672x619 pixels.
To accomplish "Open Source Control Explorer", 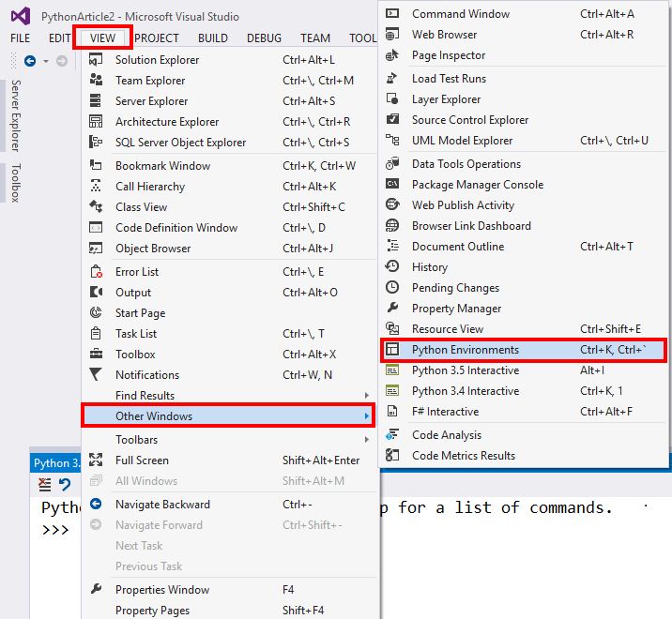I will (523, 119).
